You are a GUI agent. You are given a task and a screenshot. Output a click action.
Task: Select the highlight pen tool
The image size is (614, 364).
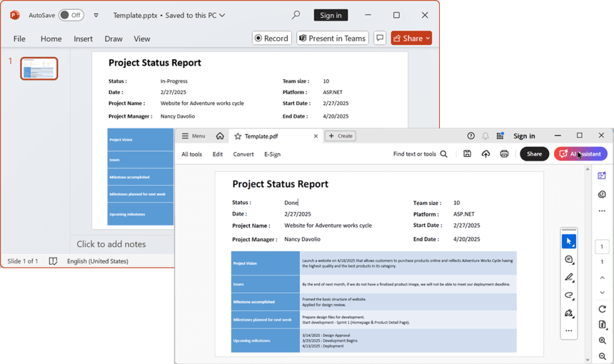click(x=568, y=278)
